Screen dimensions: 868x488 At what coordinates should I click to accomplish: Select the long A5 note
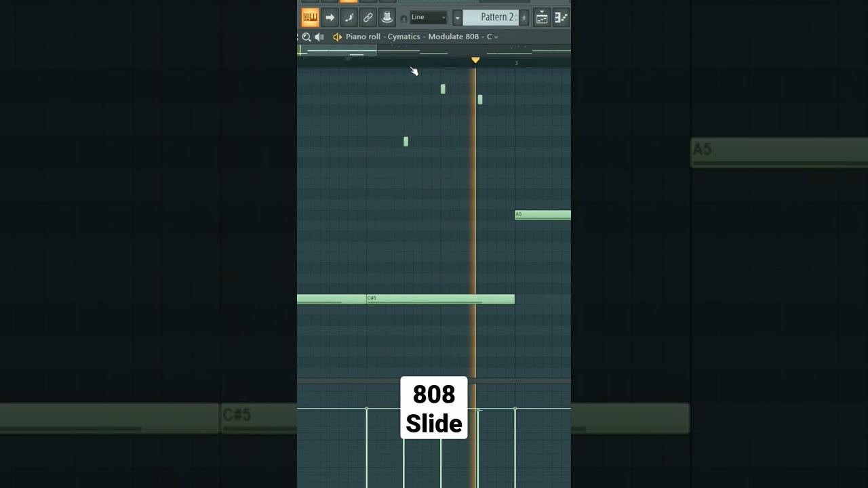542,215
